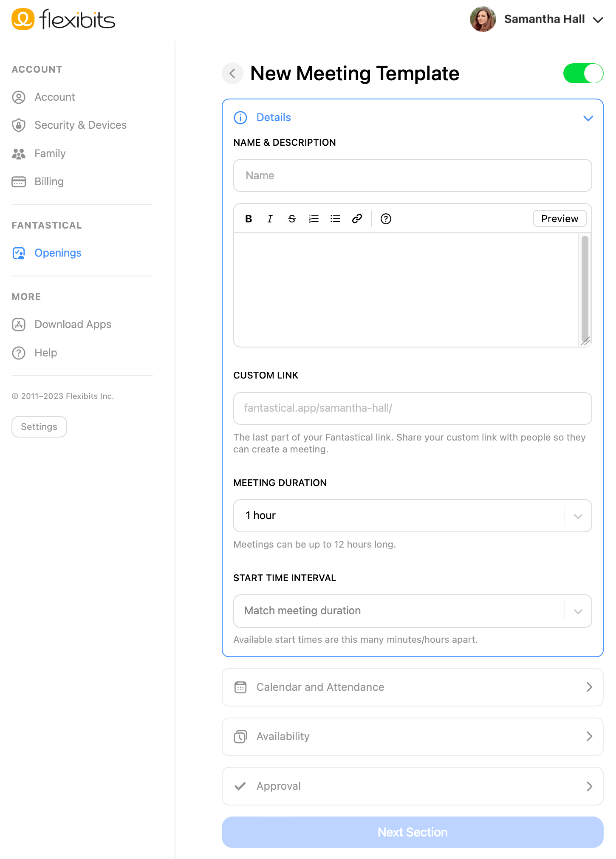Click the Calendar and Attendance calendar icon
Image resolution: width=616 pixels, height=859 pixels.
click(x=240, y=687)
